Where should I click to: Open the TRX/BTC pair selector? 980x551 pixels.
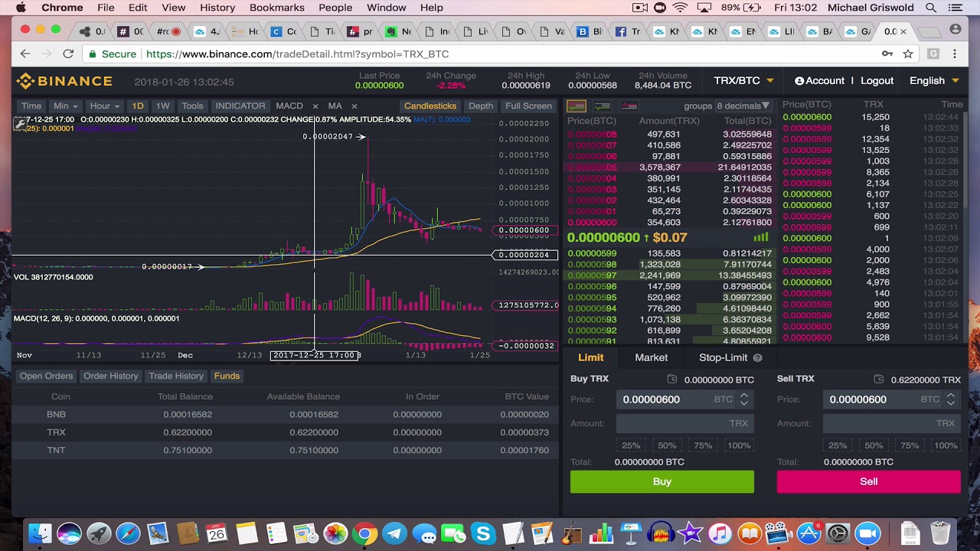[743, 81]
